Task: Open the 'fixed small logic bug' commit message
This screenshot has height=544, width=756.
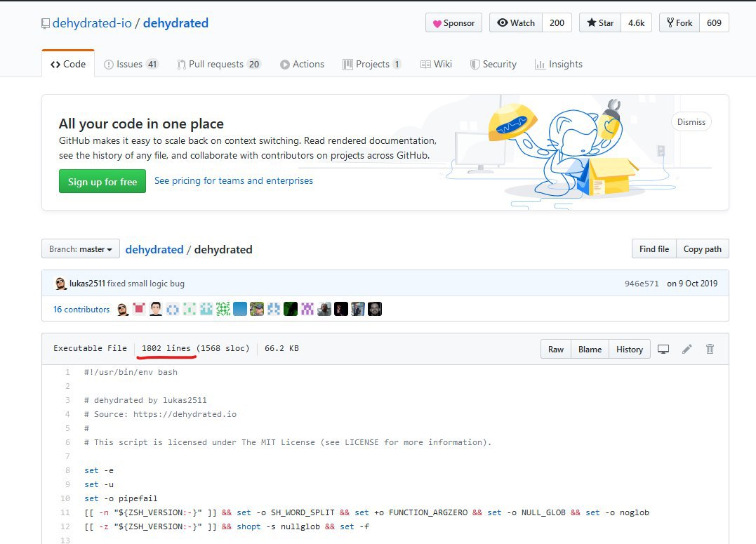Action: [x=145, y=284]
